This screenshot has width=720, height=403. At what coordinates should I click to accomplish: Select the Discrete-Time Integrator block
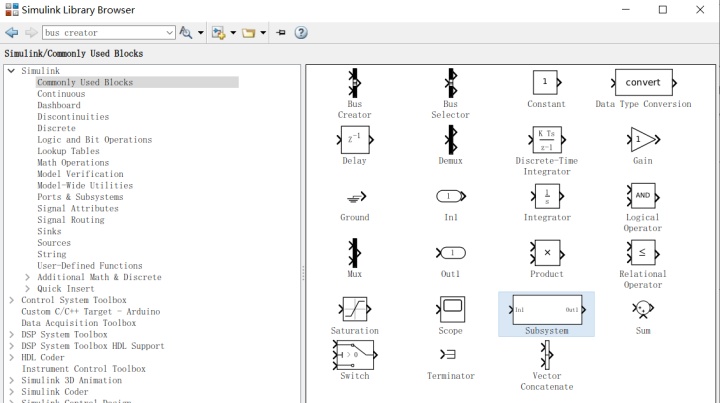click(x=546, y=140)
